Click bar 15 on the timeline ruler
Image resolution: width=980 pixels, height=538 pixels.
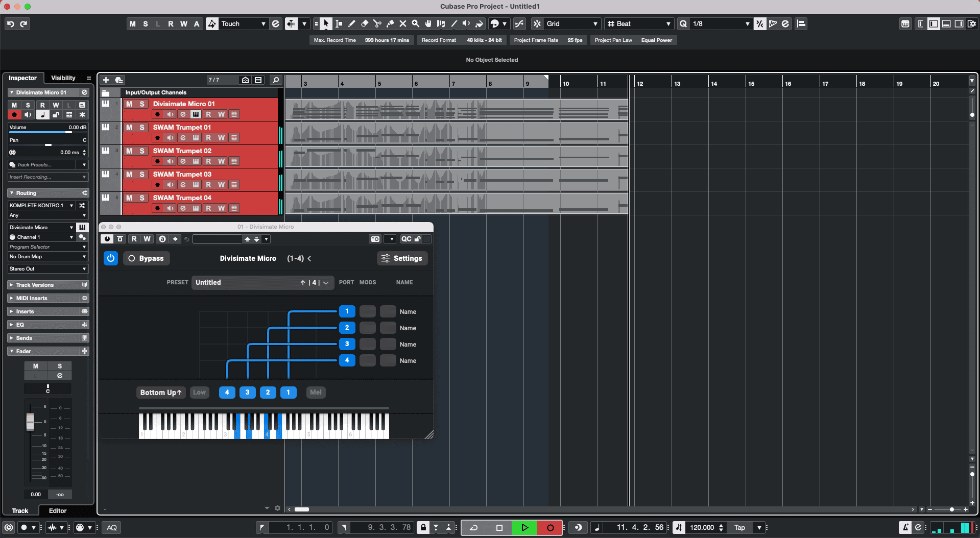tap(751, 83)
